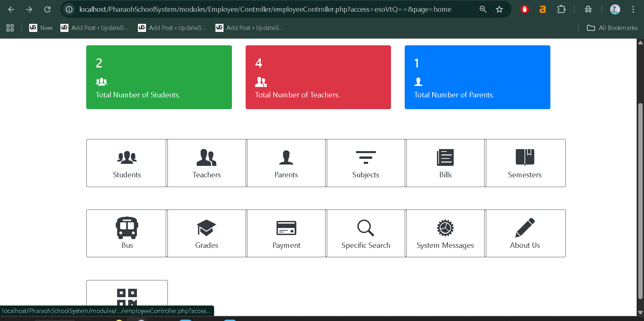Open the Semesters module
Image resolution: width=644 pixels, height=321 pixels.
pos(525,163)
